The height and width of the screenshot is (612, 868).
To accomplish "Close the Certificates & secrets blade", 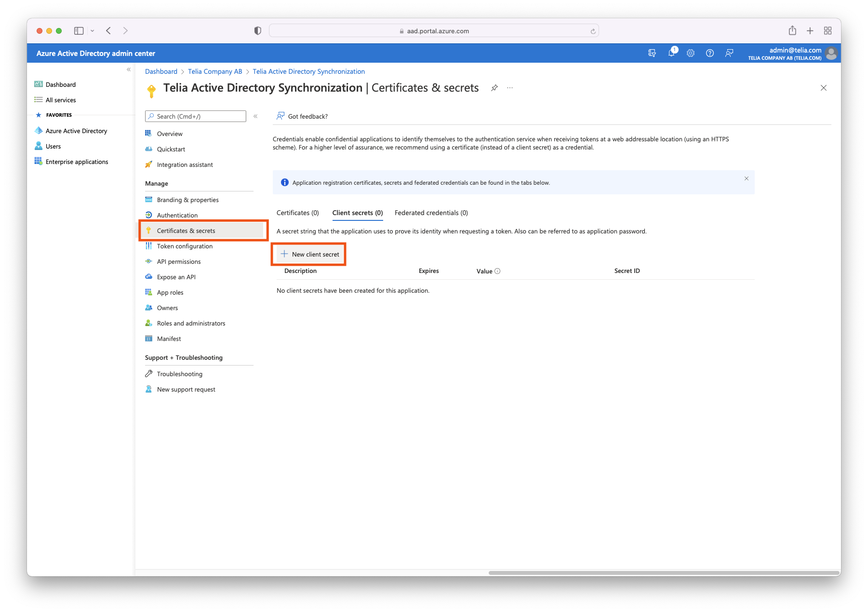I will [x=824, y=88].
